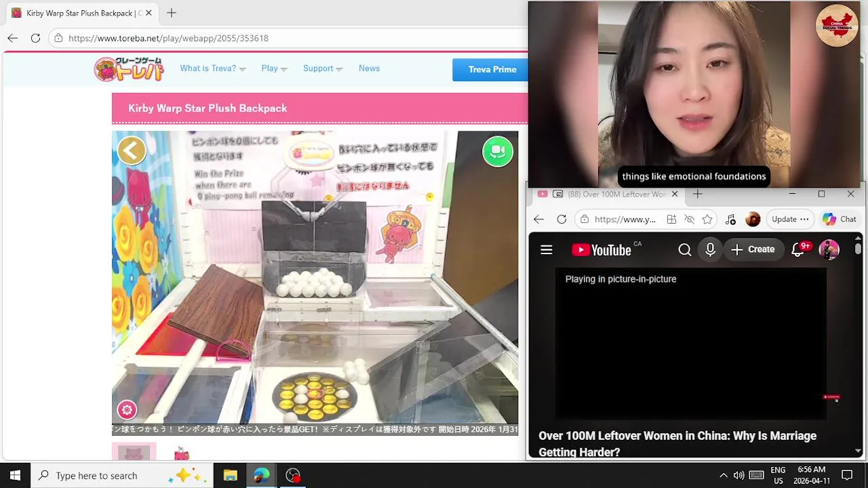Refresh the Toreba page

(x=35, y=38)
